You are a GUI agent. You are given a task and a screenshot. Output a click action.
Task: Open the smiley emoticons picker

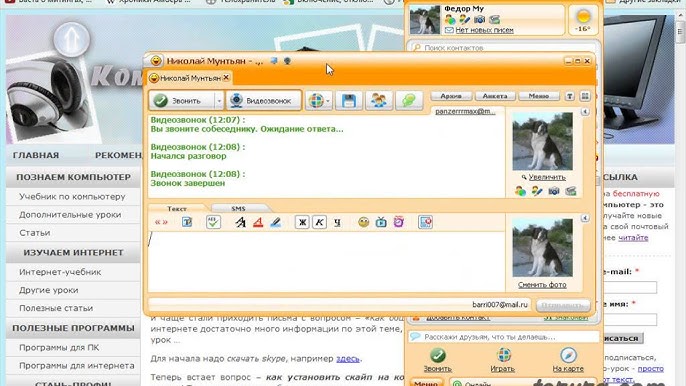[x=364, y=222]
